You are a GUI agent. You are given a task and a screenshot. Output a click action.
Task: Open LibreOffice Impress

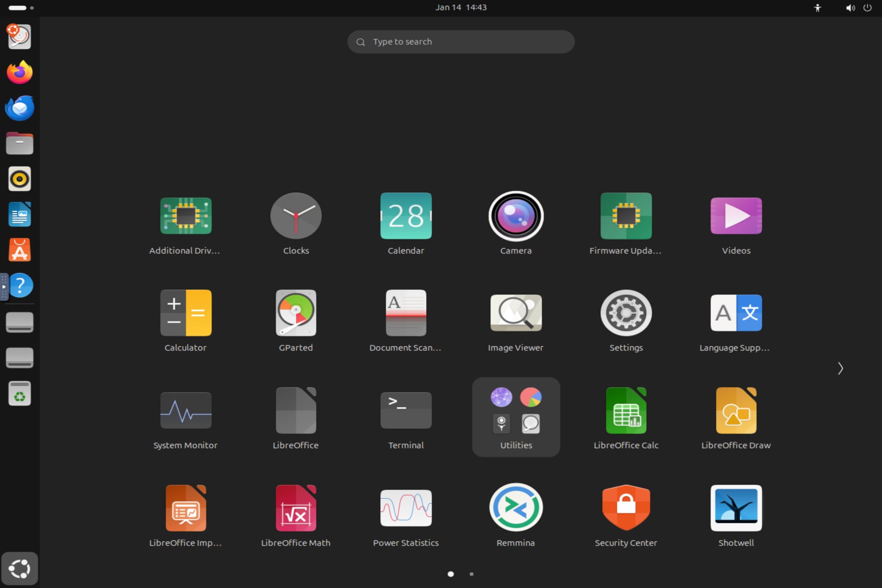point(185,516)
